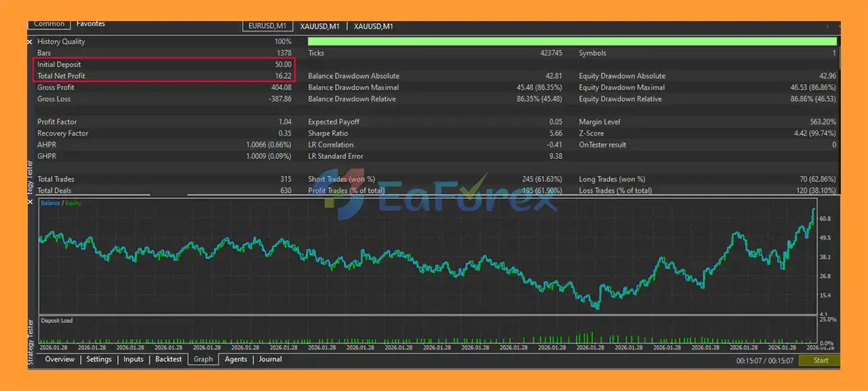Screen dimensions: 868x391
Task: Open the Overview tab
Action: [60, 359]
